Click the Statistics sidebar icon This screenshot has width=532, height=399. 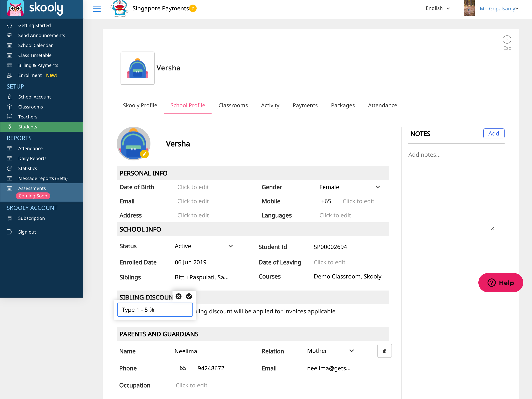10,168
